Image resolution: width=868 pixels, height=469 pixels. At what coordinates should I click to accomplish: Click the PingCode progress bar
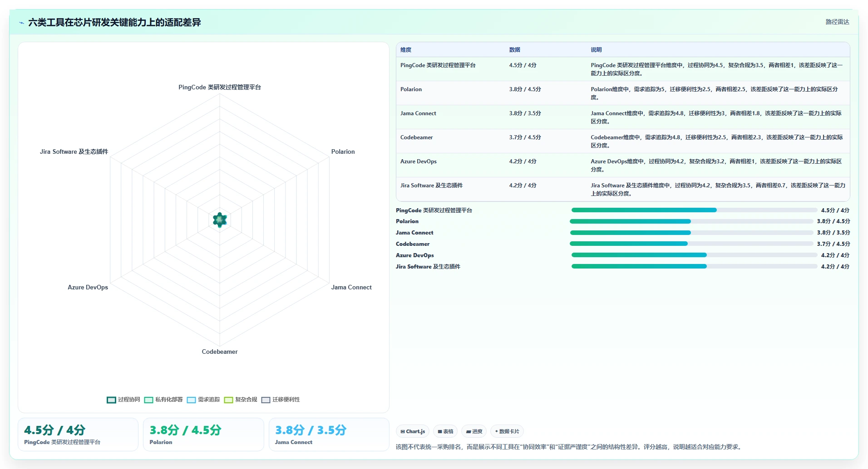(x=694, y=210)
